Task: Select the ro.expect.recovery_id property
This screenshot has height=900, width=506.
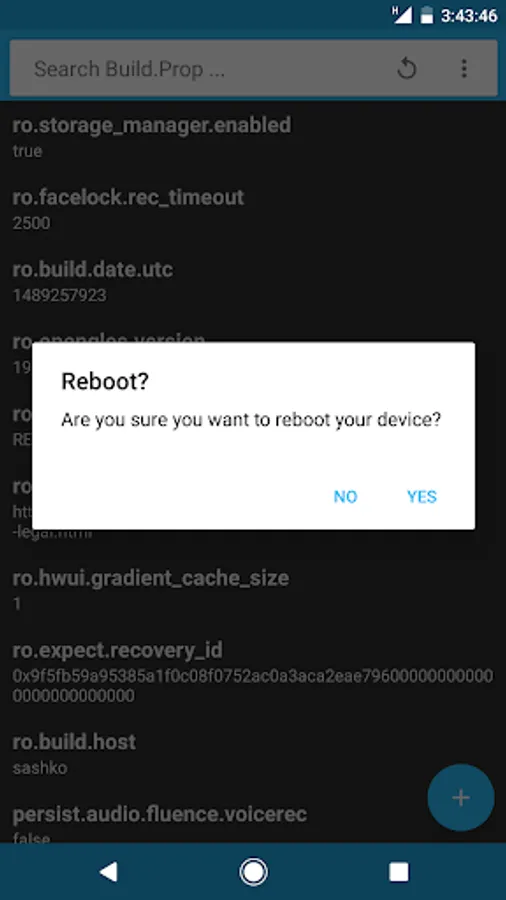Action: (x=253, y=672)
